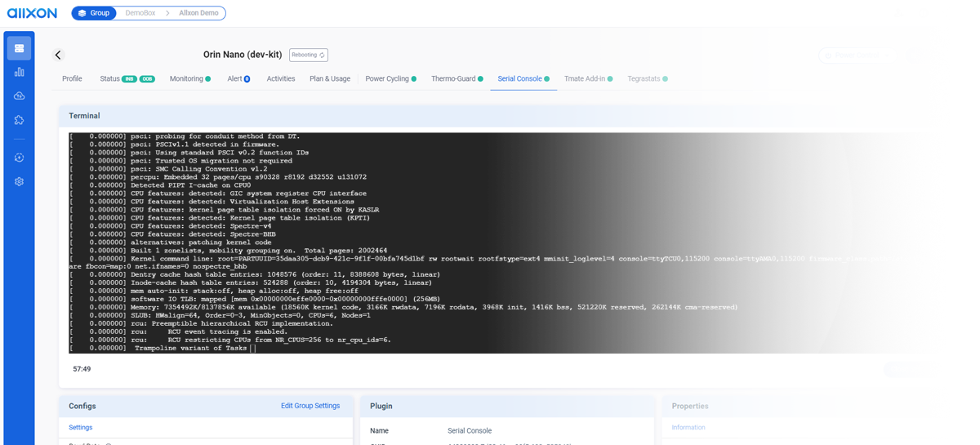Open the settings gear in sidebar
980x445 pixels.
click(x=19, y=181)
